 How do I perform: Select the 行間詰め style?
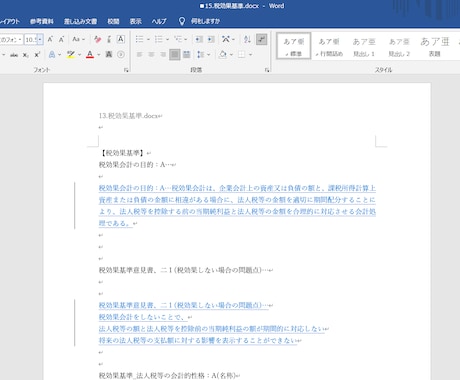pyautogui.click(x=329, y=46)
